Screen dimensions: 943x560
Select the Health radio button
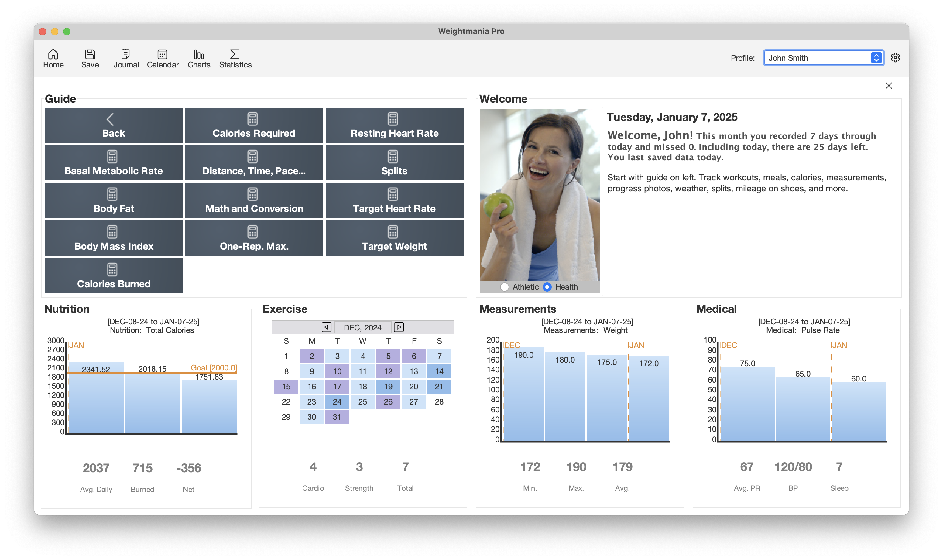547,287
